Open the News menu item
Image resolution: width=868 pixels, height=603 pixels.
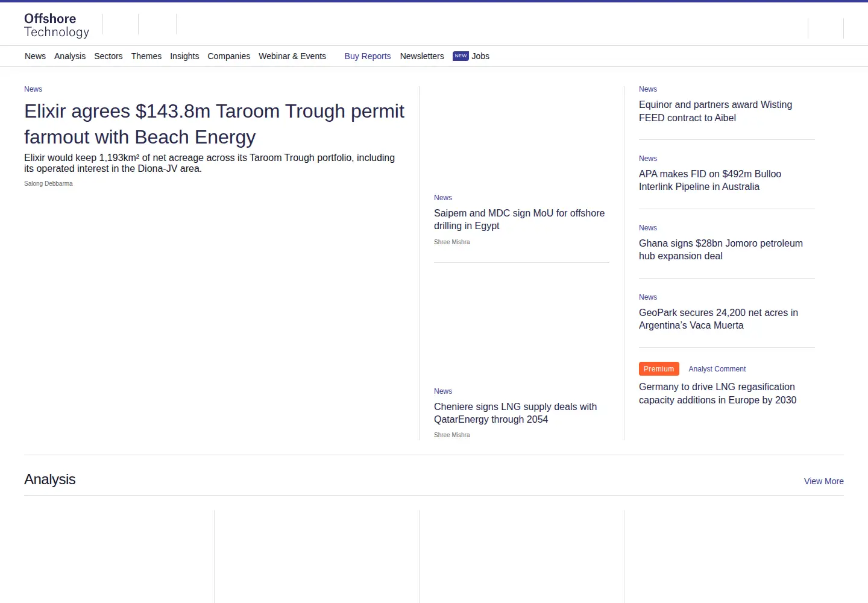tap(35, 56)
